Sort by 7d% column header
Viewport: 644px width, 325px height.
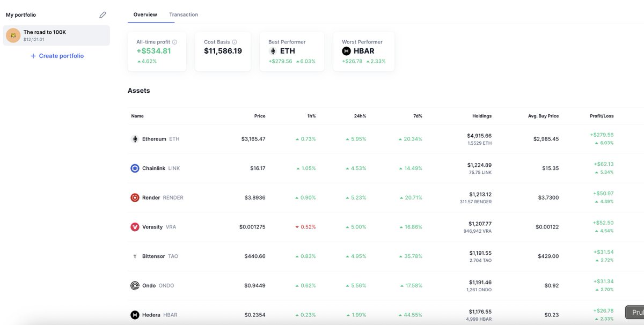point(416,116)
